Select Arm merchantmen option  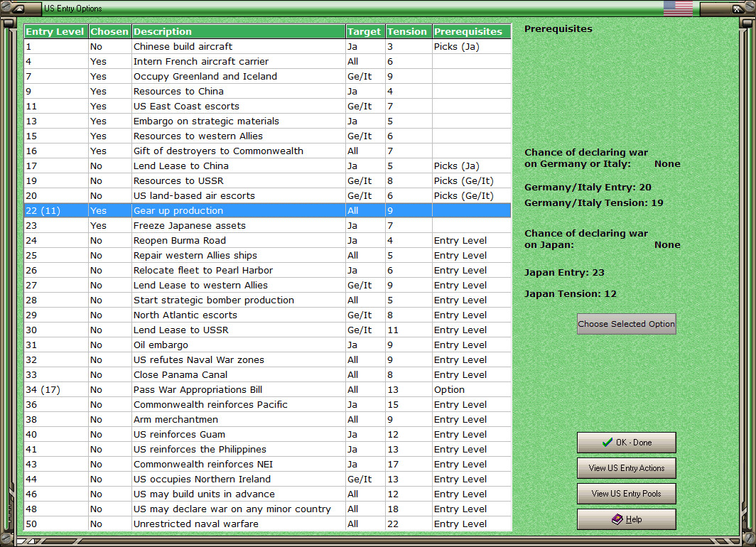click(268, 420)
